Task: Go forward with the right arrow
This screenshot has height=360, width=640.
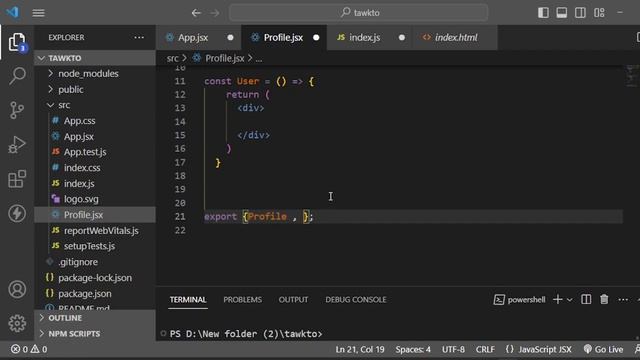Action: tap(215, 13)
